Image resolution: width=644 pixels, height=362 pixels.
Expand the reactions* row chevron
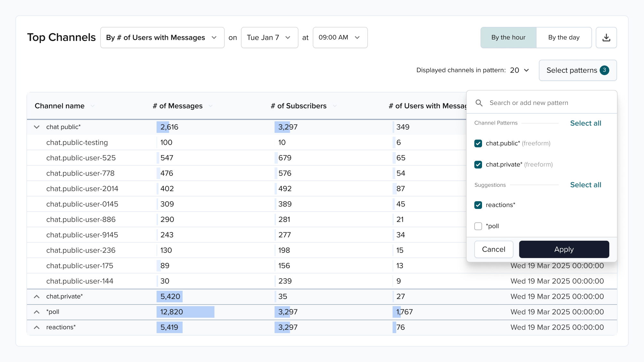tap(37, 327)
